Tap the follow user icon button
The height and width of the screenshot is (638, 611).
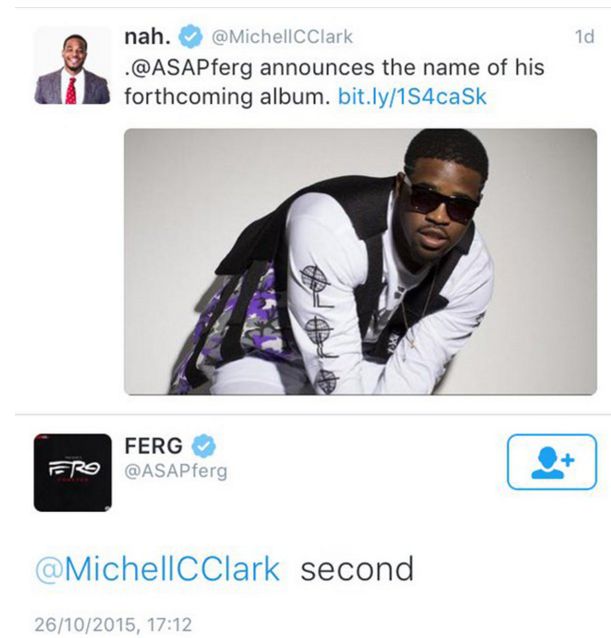pos(552,462)
